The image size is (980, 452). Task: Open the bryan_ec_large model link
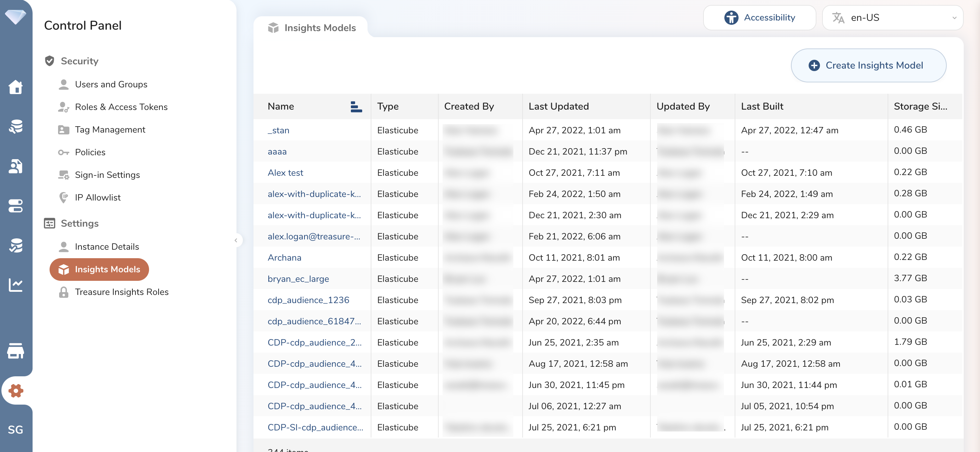298,279
